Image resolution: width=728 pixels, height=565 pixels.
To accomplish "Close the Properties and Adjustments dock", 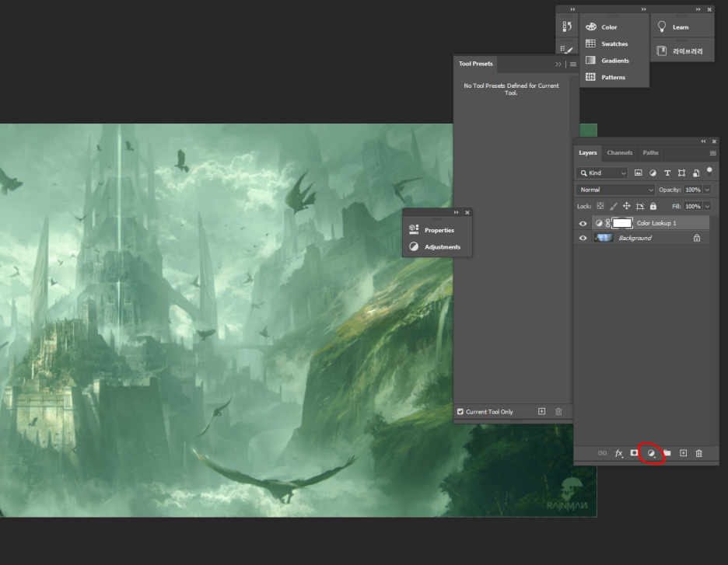I will click(x=467, y=212).
